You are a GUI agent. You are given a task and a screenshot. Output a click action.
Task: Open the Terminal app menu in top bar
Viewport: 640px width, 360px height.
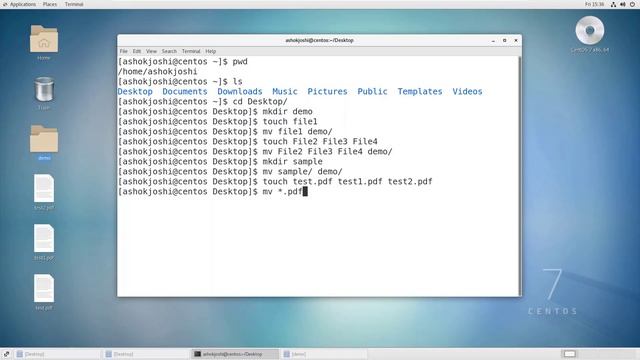tap(74, 4)
